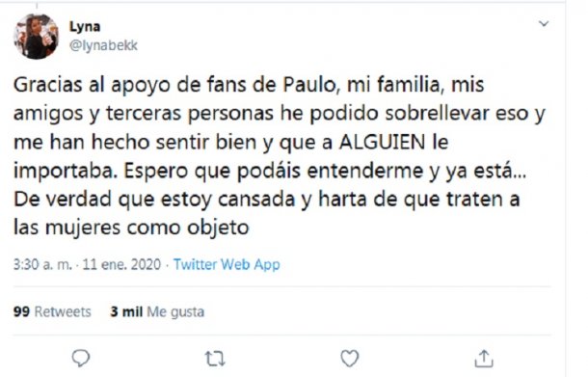Click the tweet timestamp 3:30 a. m.
Viewport: 588px width, 377px height.
click(x=42, y=264)
